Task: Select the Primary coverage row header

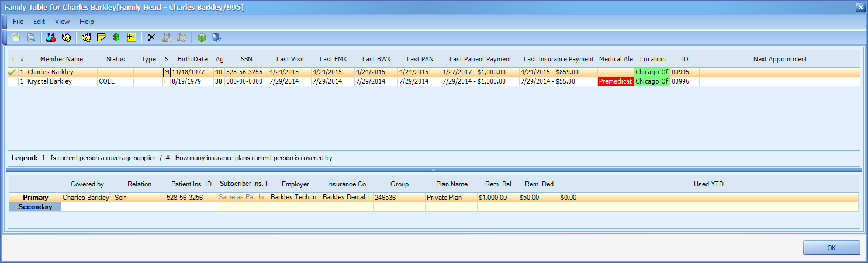Action: click(34, 198)
